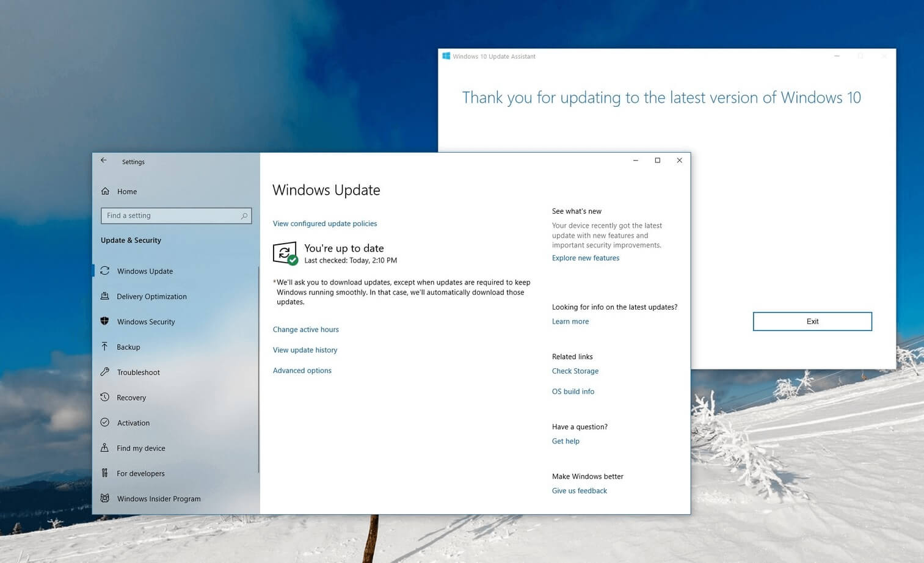Screen dimensions: 924x563
Task: Open Give us feedback
Action: [x=578, y=490]
